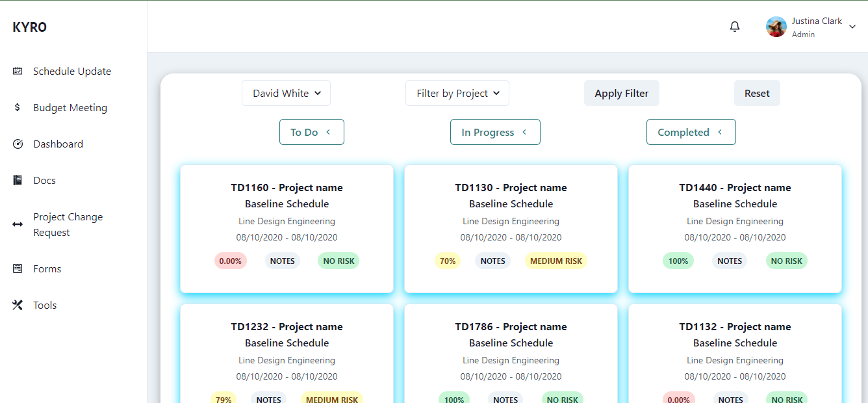This screenshot has height=403, width=868.
Task: Open NOTES on the TD1160 card
Action: (282, 261)
